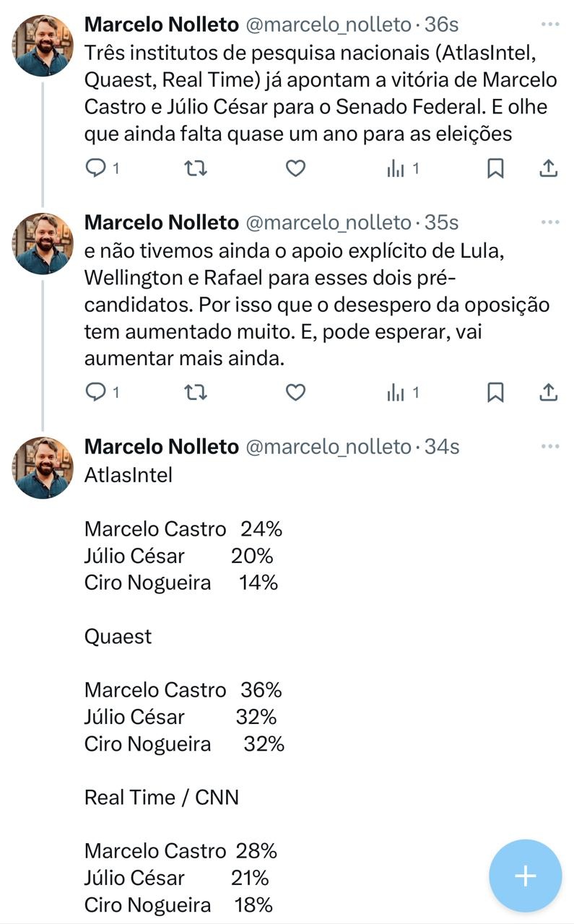Reply to the first tweet about AtlasIntel
This screenshot has width=574, height=924.
tap(96, 168)
